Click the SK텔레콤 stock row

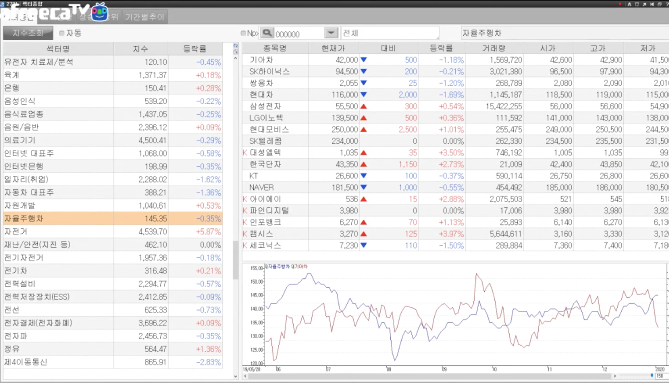point(455,141)
